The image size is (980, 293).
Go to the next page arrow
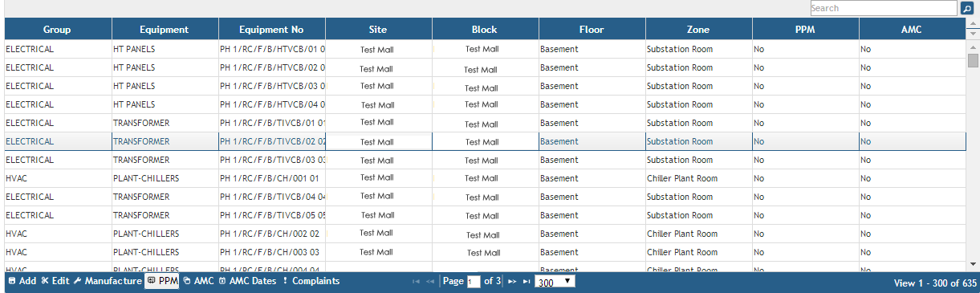[512, 282]
